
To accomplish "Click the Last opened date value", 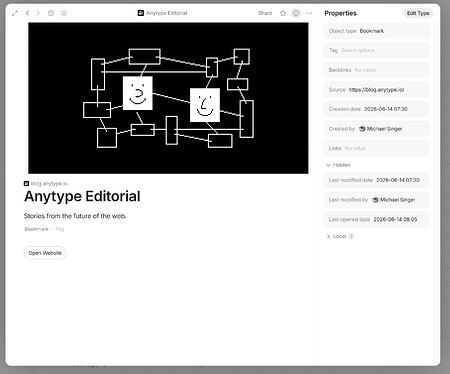I will (395, 219).
